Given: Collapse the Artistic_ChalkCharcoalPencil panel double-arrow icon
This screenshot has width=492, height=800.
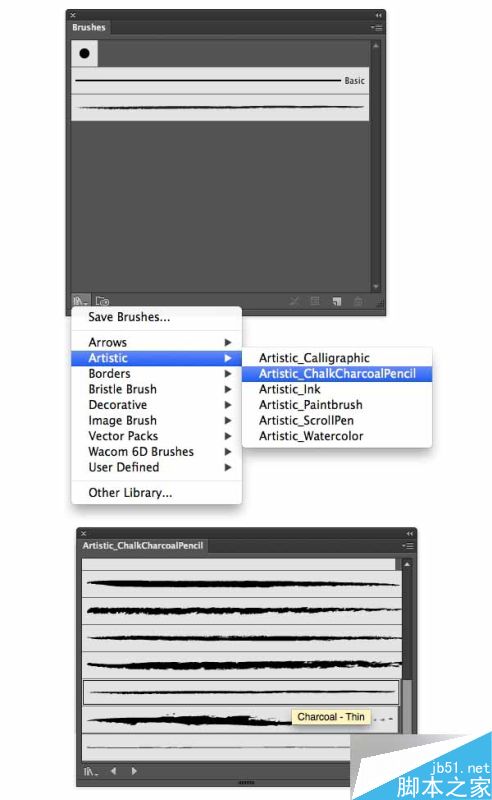Looking at the screenshot, I should coord(410,534).
